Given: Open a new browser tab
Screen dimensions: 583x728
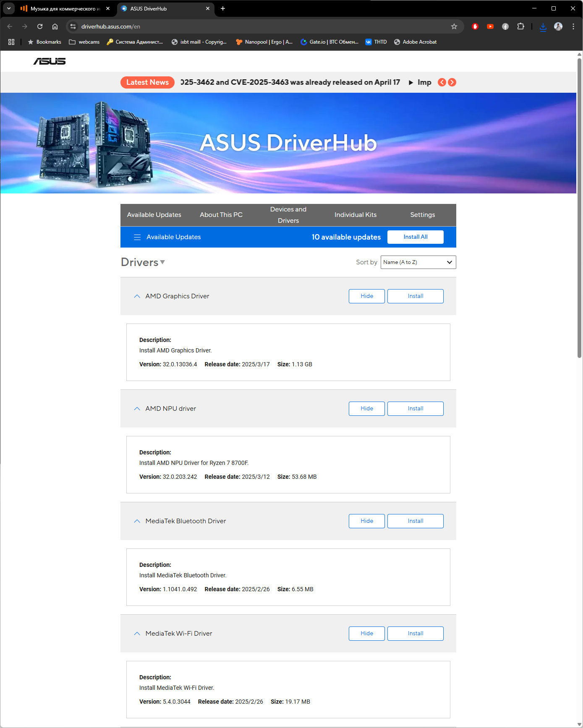Looking at the screenshot, I should [223, 8].
